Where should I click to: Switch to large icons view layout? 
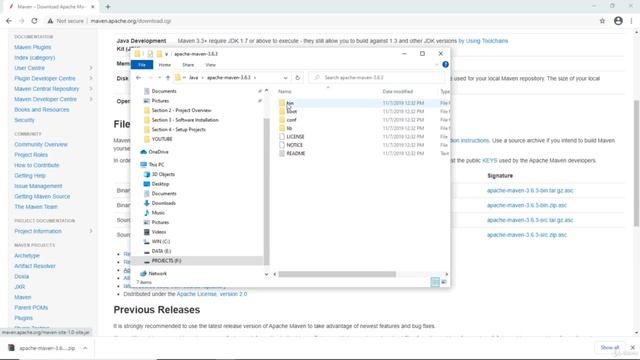444,282
